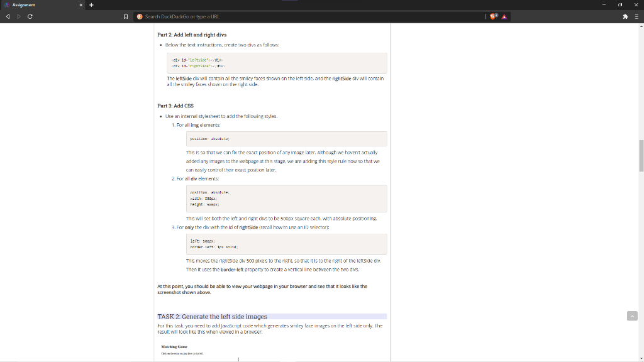Viewport: 644px width, 362px height.
Task: Go forward using the forward arrow
Action: 18,16
